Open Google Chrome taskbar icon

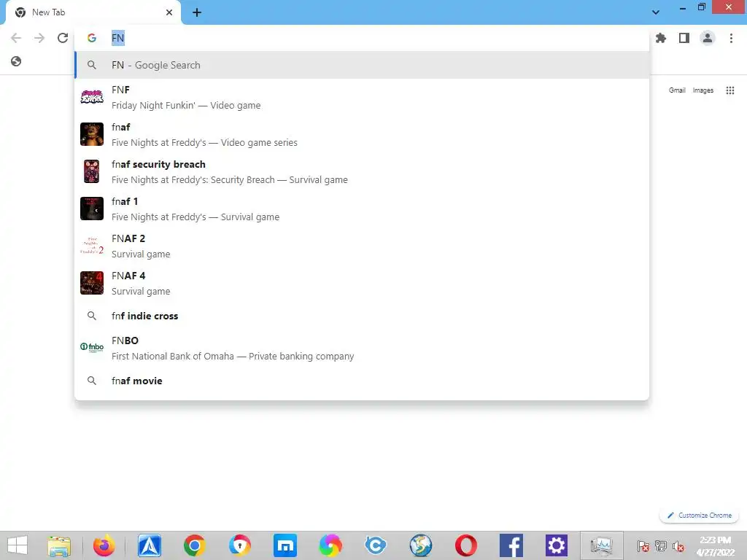pyautogui.click(x=194, y=545)
